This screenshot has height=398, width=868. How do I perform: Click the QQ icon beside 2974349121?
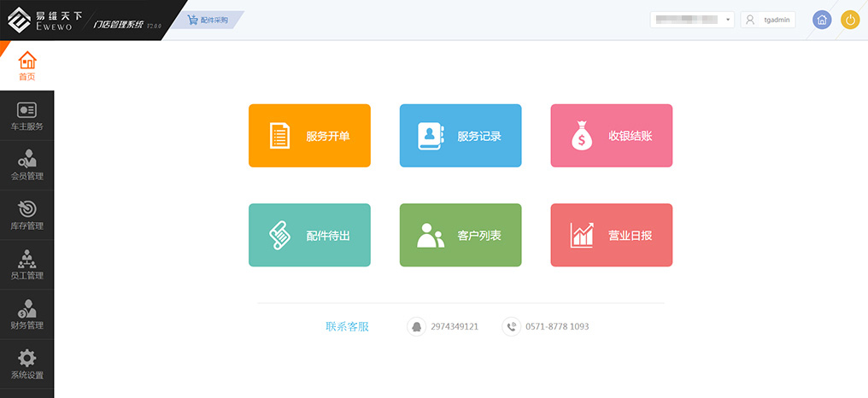click(416, 326)
